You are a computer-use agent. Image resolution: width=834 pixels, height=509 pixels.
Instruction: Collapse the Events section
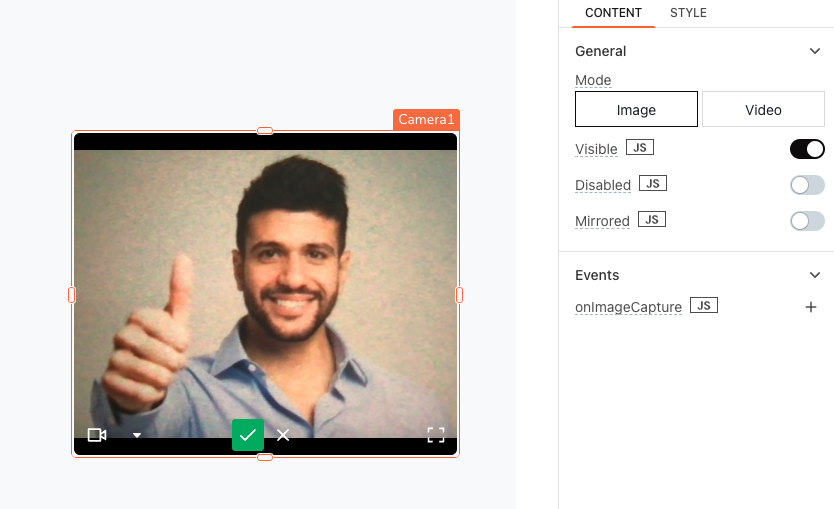(815, 275)
